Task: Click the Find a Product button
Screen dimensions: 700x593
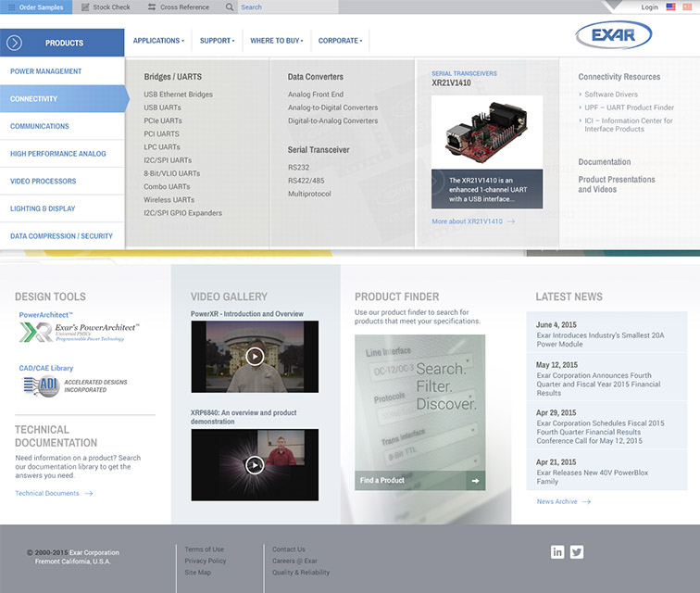Action: click(419, 480)
